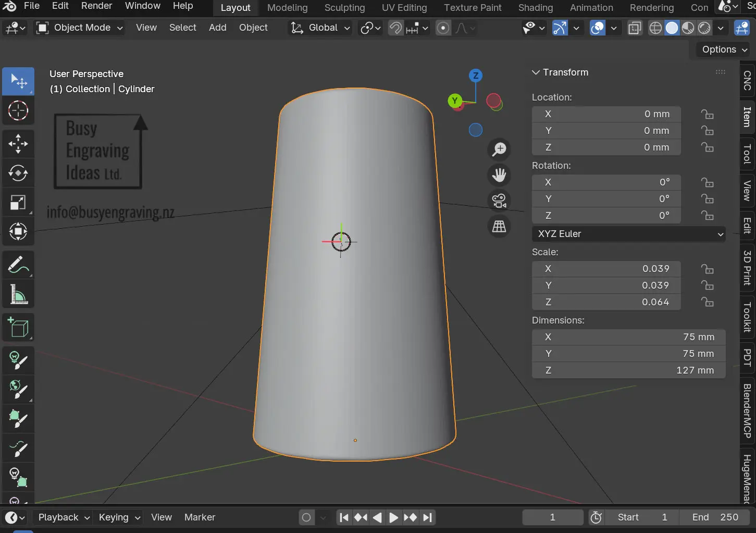Open the Render menu

(96, 6)
